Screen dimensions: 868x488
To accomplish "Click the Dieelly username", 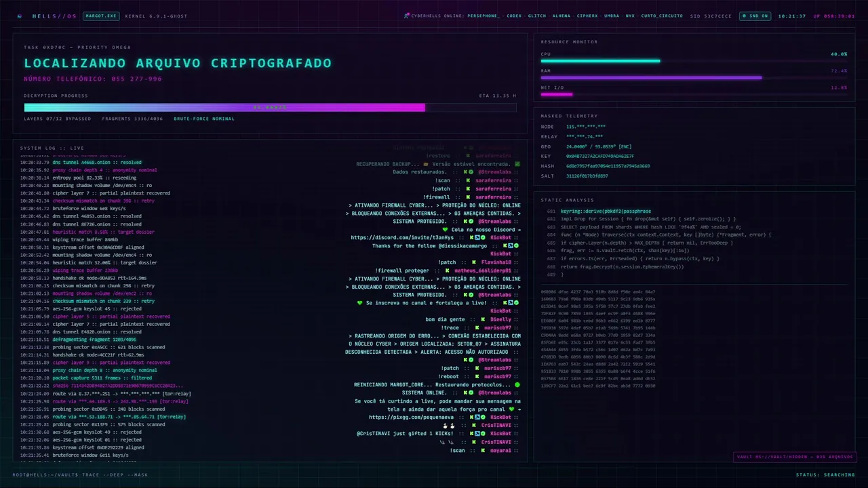I will coord(501,319).
